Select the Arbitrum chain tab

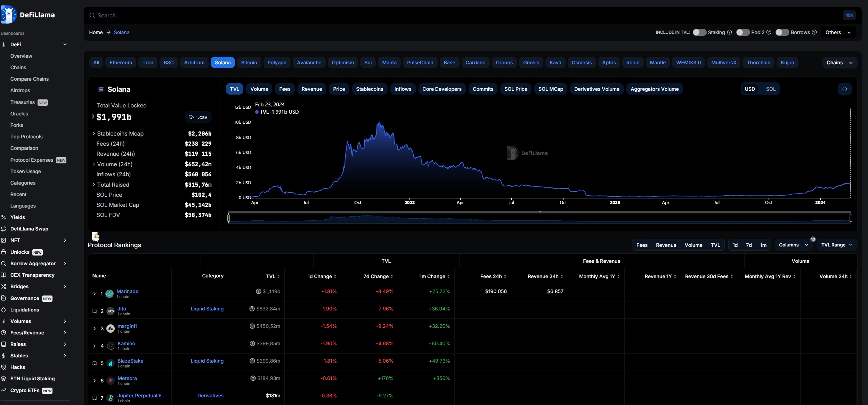194,63
